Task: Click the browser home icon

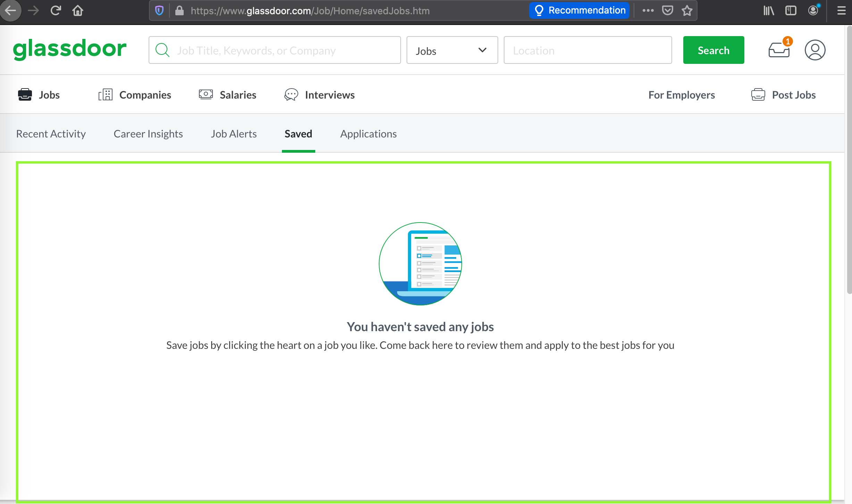Action: [78, 11]
